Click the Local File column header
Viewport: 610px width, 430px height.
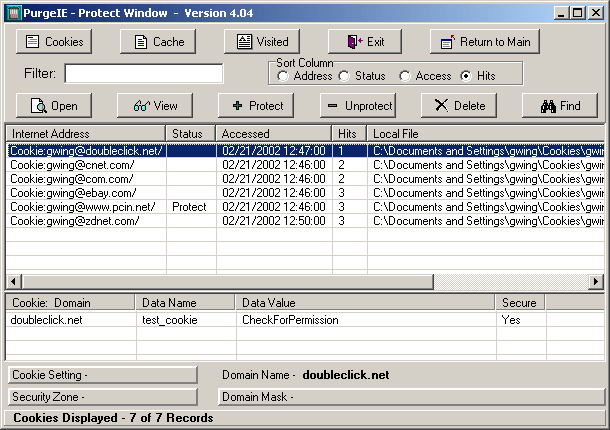coord(486,134)
